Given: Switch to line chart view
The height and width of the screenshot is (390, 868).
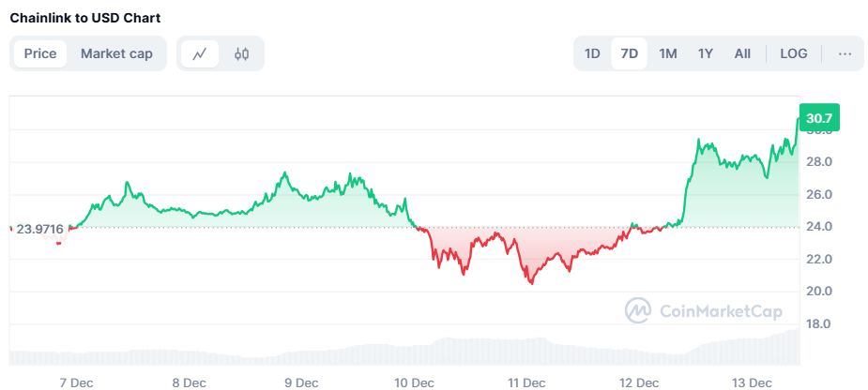Looking at the screenshot, I should pos(200,53).
